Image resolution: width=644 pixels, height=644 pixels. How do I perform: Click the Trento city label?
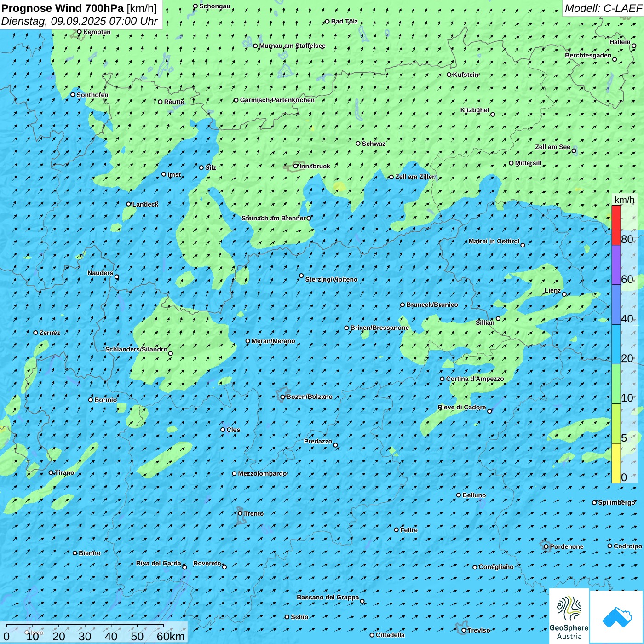254,513
